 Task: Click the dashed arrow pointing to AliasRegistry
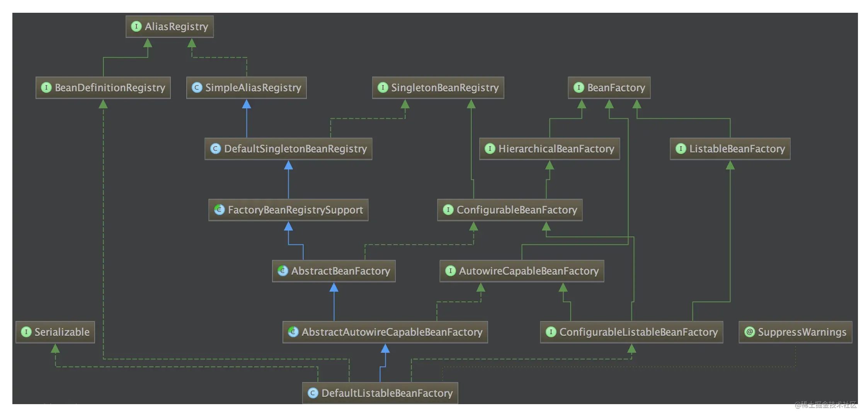pyautogui.click(x=191, y=44)
